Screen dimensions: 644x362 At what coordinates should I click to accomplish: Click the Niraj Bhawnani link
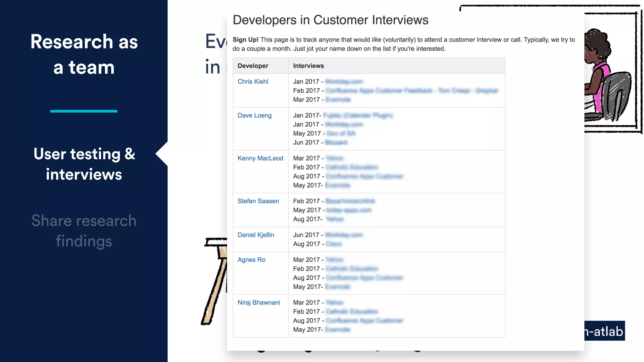click(x=259, y=303)
